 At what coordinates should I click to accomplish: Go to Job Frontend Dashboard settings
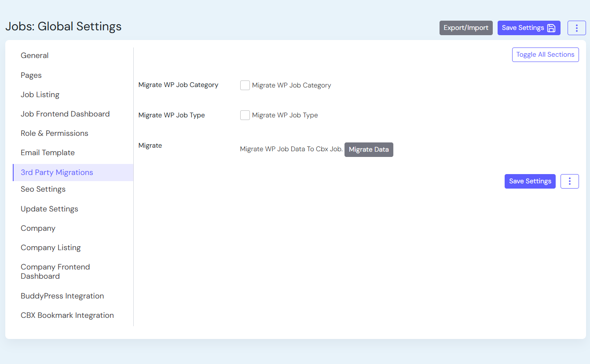click(x=65, y=114)
